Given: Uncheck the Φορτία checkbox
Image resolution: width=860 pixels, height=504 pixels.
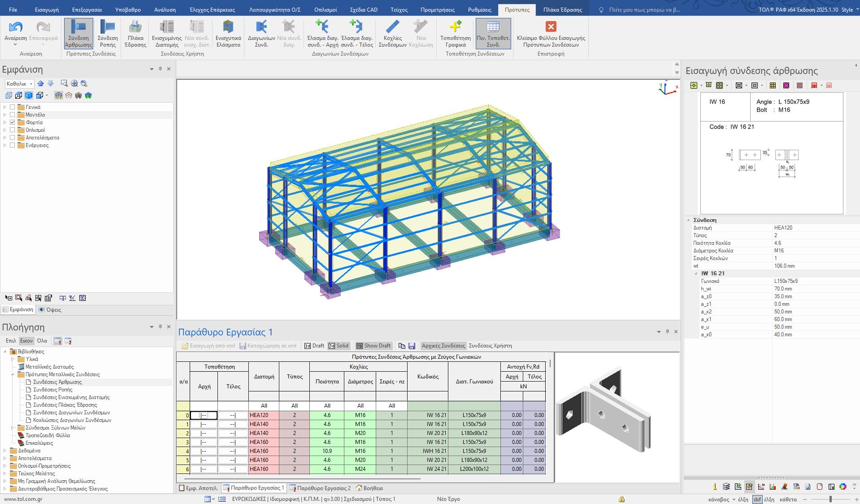Looking at the screenshot, I should pyautogui.click(x=13, y=122).
